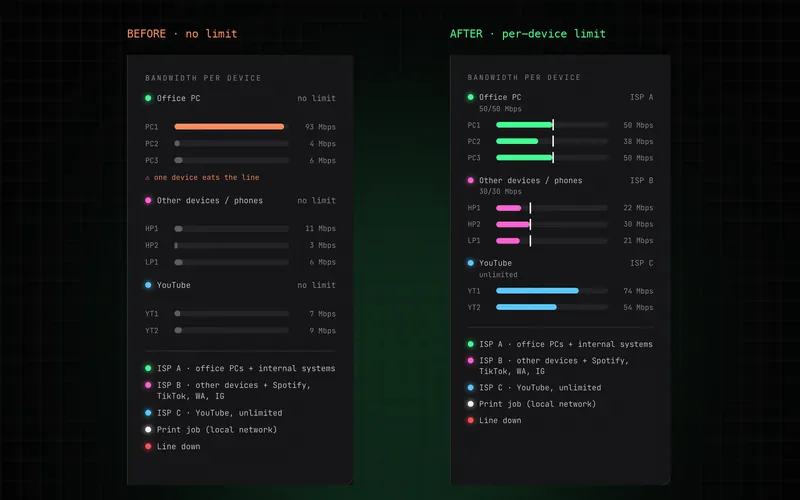Click 'BANDWIDTH PER DEVICE' title in AFTER panel
This screenshot has width=800, height=500.
point(524,78)
